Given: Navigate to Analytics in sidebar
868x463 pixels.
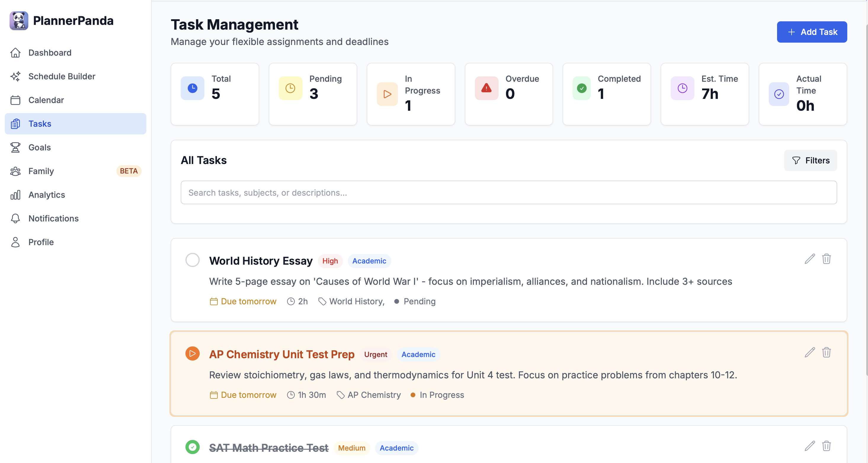Looking at the screenshot, I should coord(47,194).
